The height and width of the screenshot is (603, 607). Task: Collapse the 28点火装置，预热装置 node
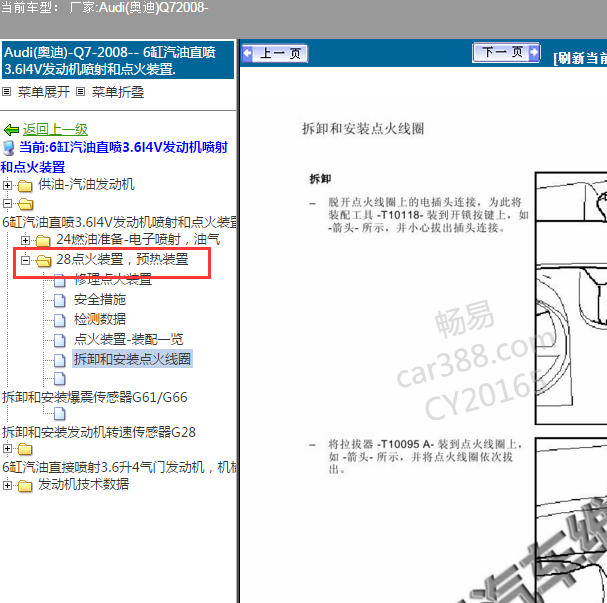tap(25, 260)
